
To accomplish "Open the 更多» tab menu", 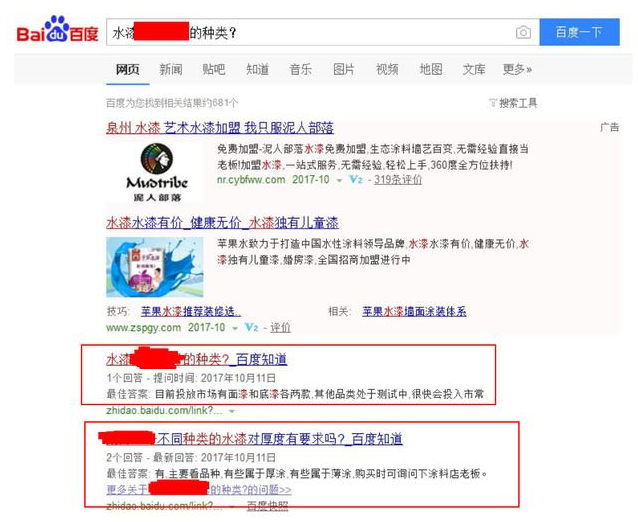I will 517,70.
